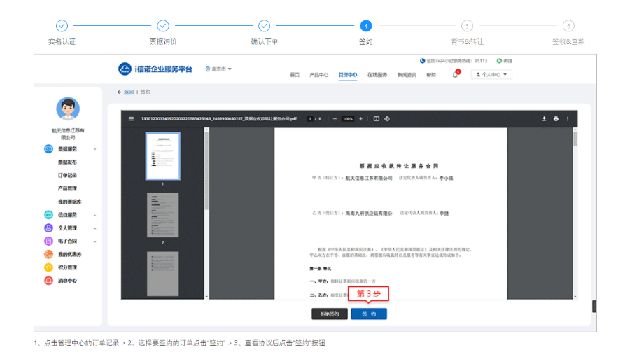Open 我的票据库 in the sidebar
Viewport: 630px width, 364px height.
69,202
